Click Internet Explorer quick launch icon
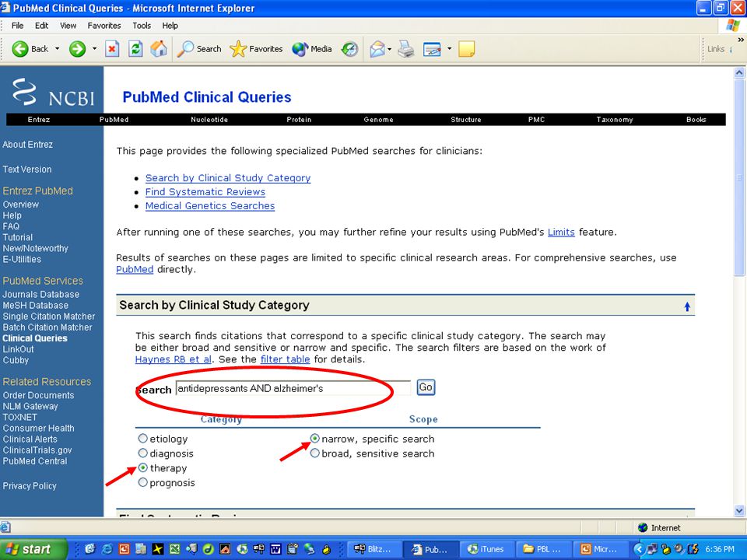 tap(107, 549)
